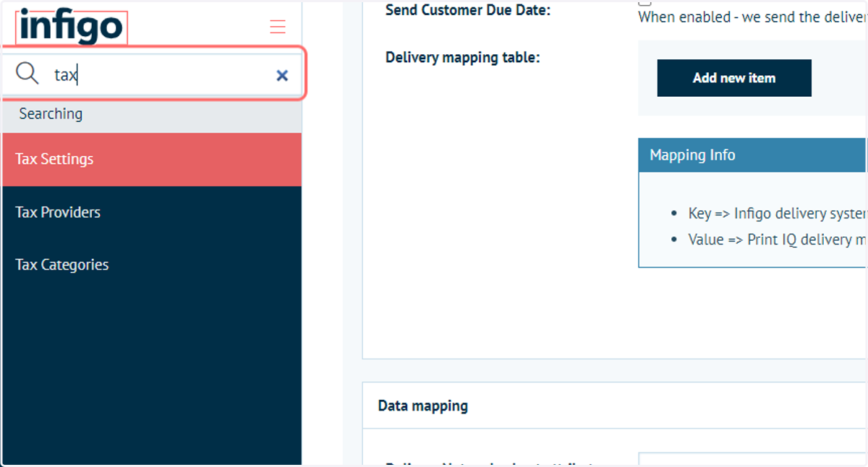Clear the search with the X icon
The image size is (868, 467).
coord(282,75)
